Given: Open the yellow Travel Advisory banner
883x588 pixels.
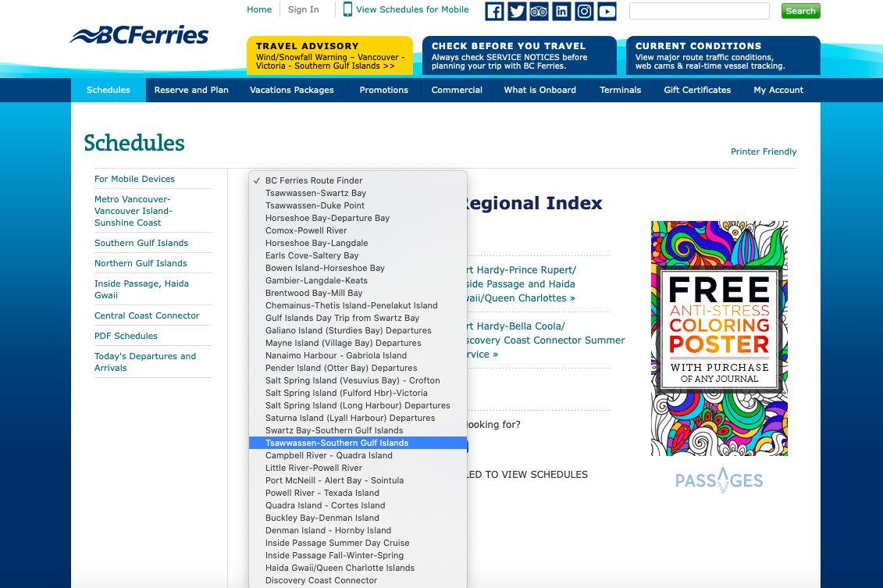Looking at the screenshot, I should coord(329,55).
